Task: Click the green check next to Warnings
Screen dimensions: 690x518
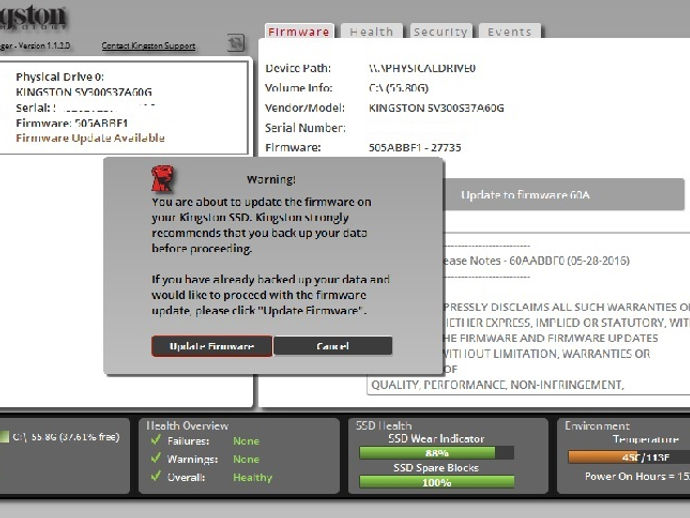Action: 155,458
